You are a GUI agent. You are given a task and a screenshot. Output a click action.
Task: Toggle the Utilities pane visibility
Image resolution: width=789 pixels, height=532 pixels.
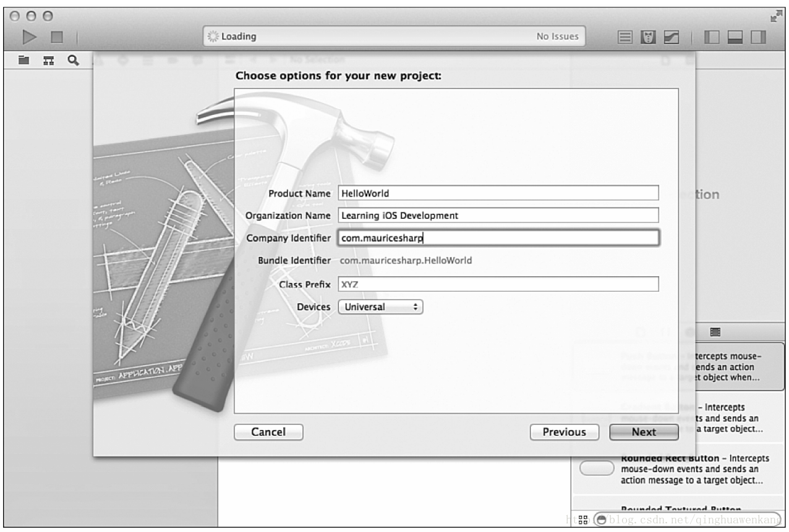click(758, 37)
